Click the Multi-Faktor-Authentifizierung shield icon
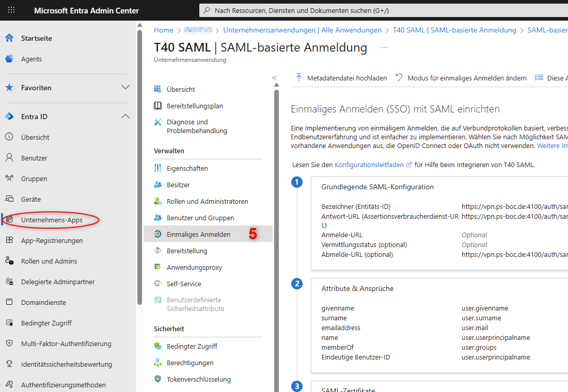This screenshot has width=568, height=392. 9,343
